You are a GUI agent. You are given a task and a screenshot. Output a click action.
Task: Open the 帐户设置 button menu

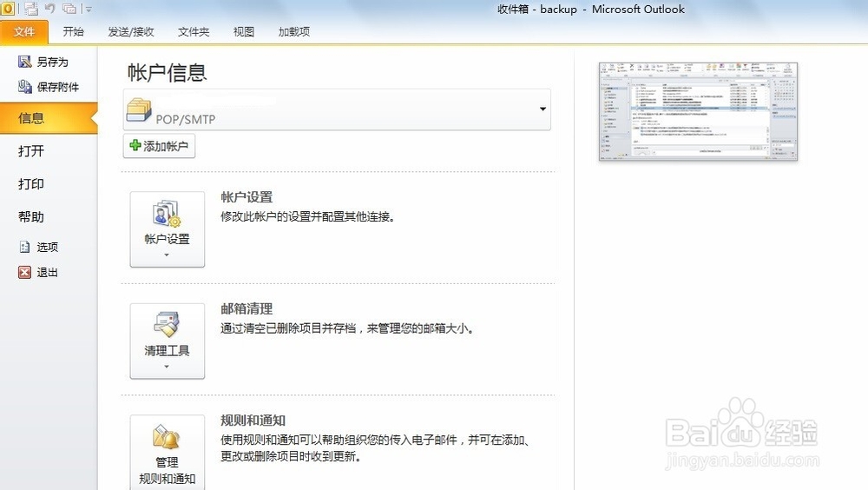click(x=168, y=229)
